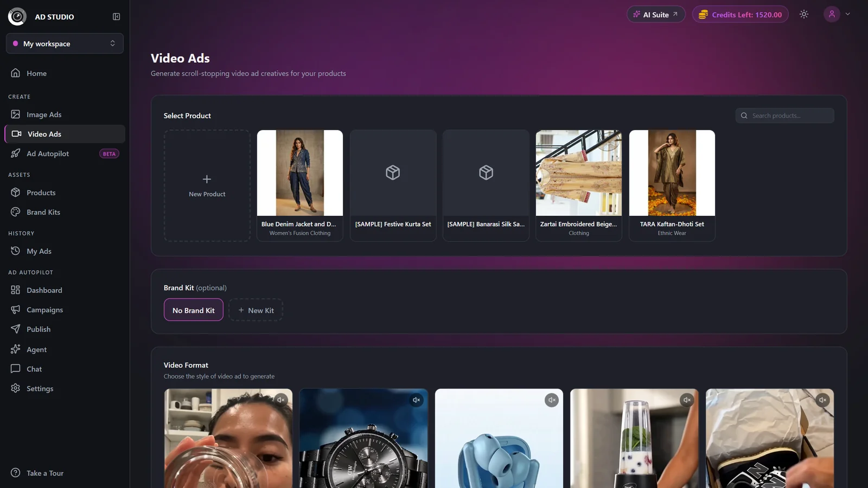The width and height of the screenshot is (868, 488).
Task: Select the Festive Kurta Set sample product
Action: click(393, 185)
